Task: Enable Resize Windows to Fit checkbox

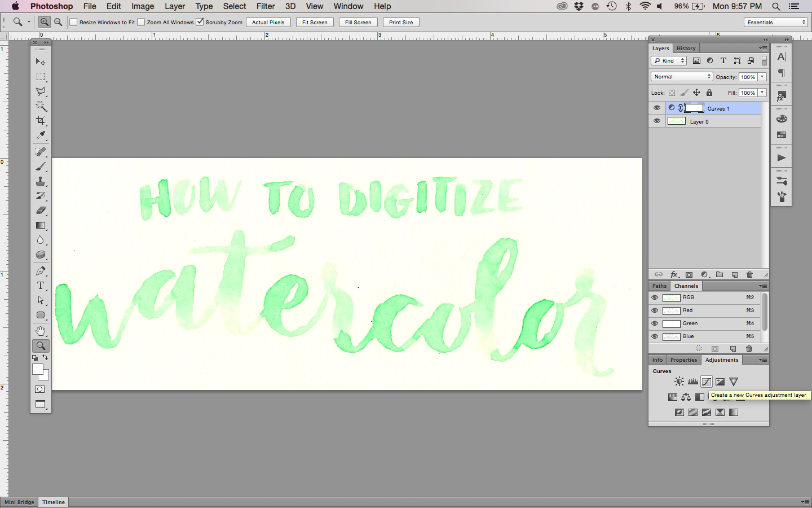Action: click(x=73, y=22)
